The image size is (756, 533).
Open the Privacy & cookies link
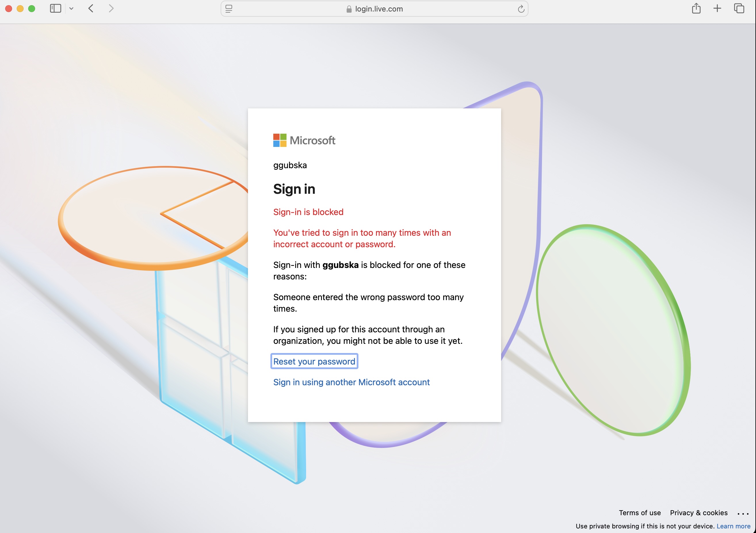point(699,513)
